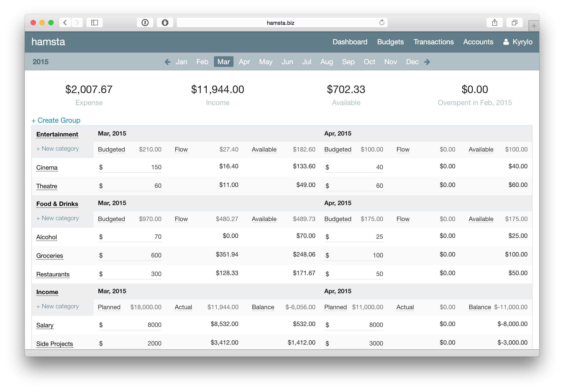Open new tab plus button
Viewport: 564px width, 392px height.
point(533,26)
